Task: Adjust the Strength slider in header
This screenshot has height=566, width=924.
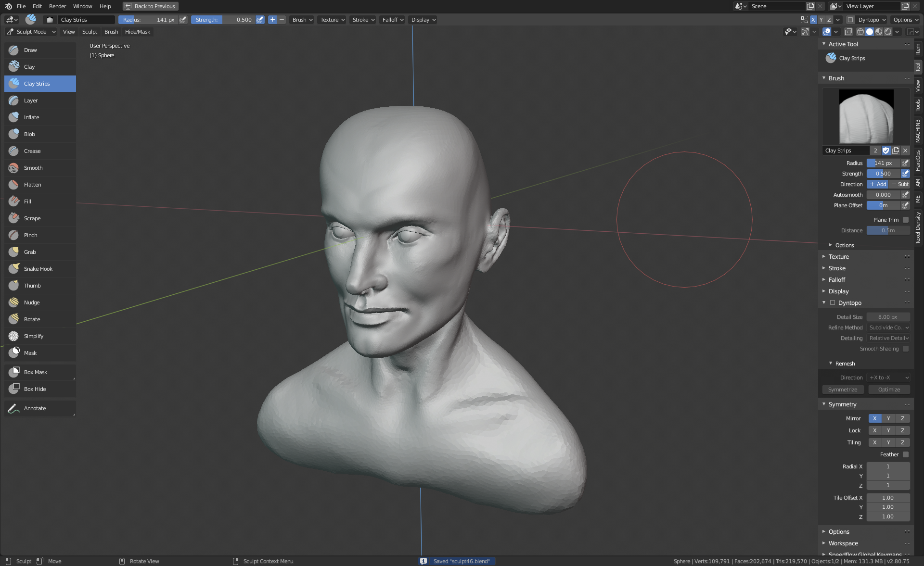Action: (223, 20)
